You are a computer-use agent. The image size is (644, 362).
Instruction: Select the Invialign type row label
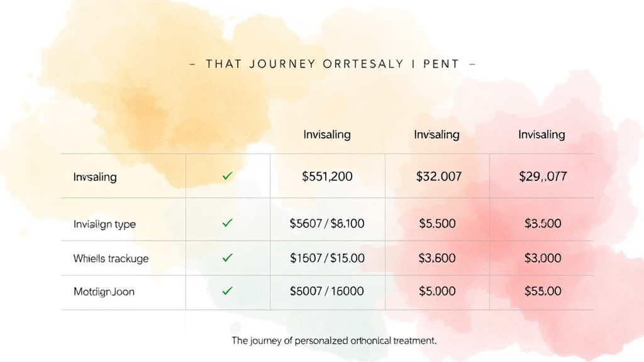(104, 224)
